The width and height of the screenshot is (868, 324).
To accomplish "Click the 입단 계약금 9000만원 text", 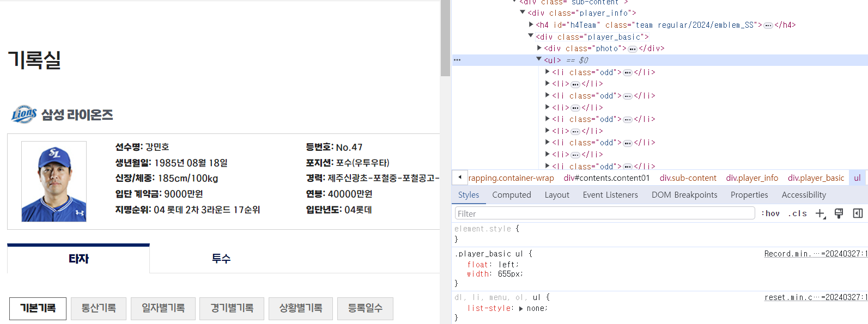I will pyautogui.click(x=159, y=194).
